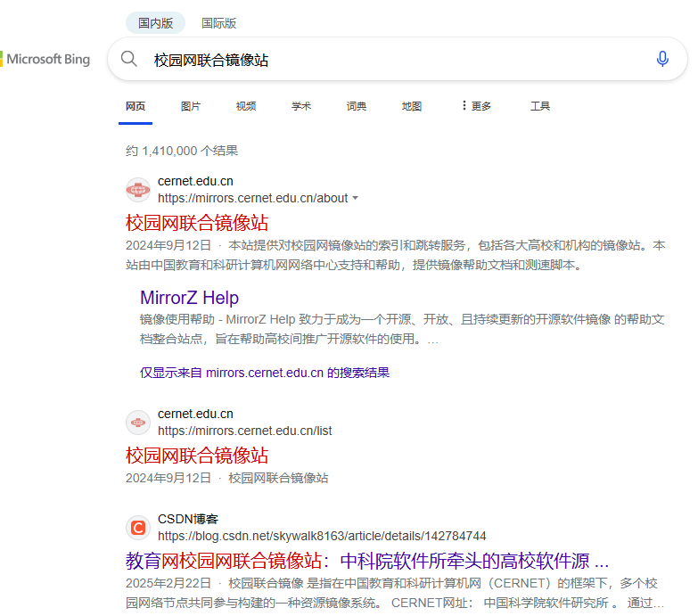This screenshot has width=698, height=616.
Task: Click the magnifying glass search icon
Action: (x=129, y=59)
